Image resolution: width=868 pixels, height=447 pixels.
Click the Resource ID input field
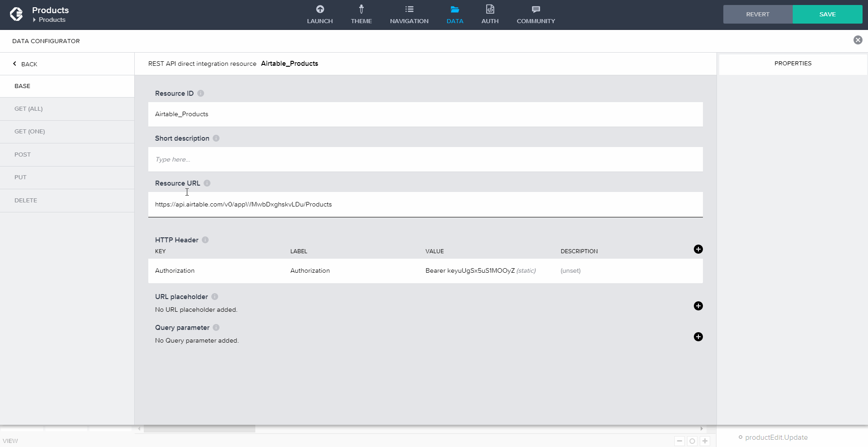425,114
